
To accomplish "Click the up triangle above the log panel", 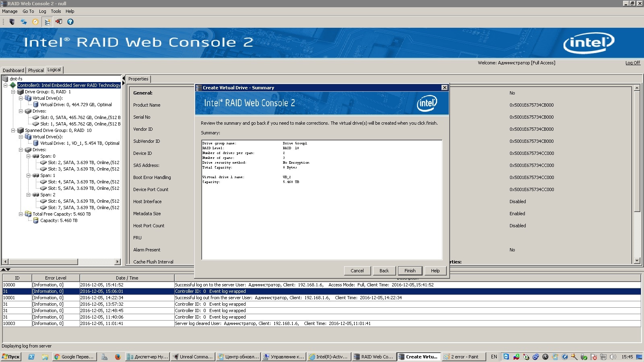I will click(3, 269).
